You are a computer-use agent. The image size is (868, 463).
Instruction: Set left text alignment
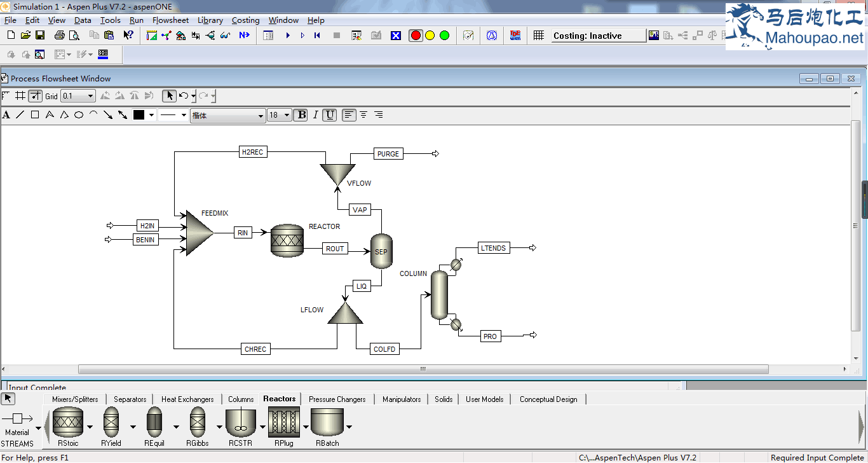pos(349,115)
